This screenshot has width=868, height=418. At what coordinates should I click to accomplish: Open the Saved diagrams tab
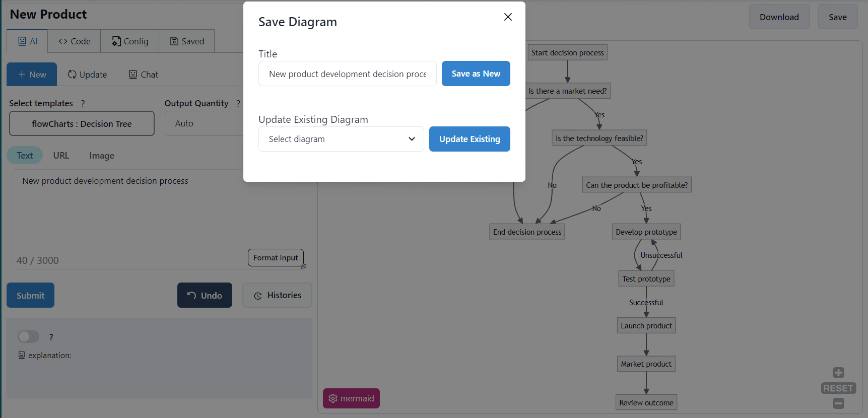[186, 41]
